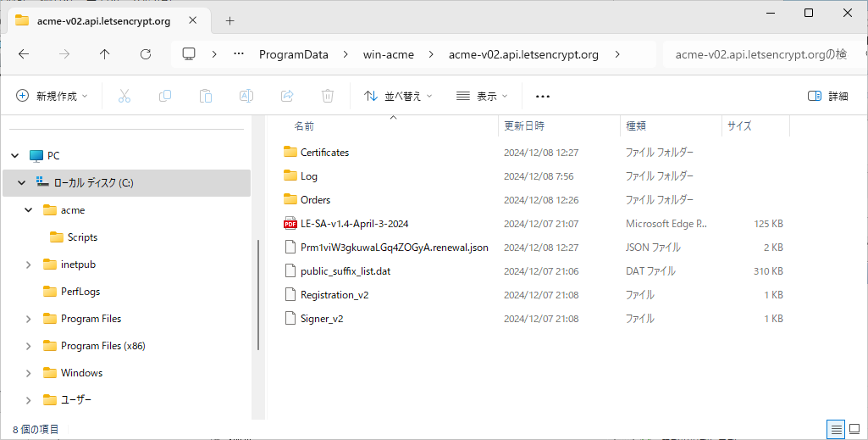The image size is (868, 440).
Task: Click the Rename icon in toolbar
Action: (246, 96)
